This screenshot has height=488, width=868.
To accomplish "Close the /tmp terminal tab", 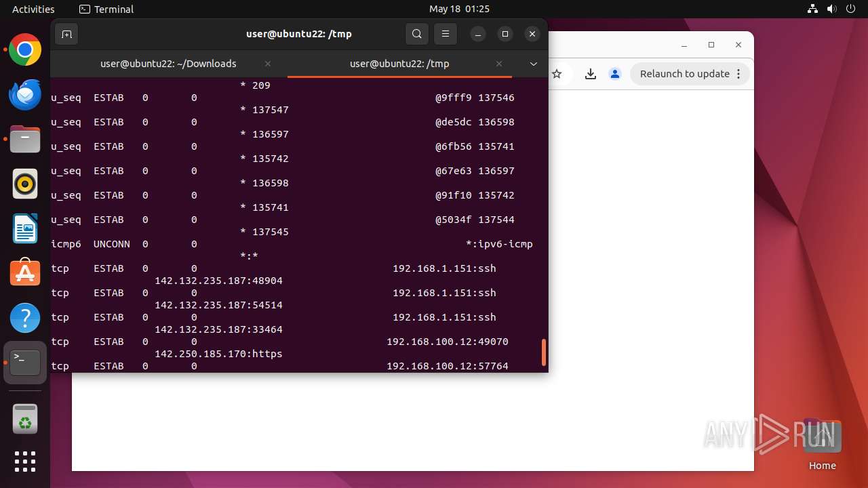I will [499, 64].
